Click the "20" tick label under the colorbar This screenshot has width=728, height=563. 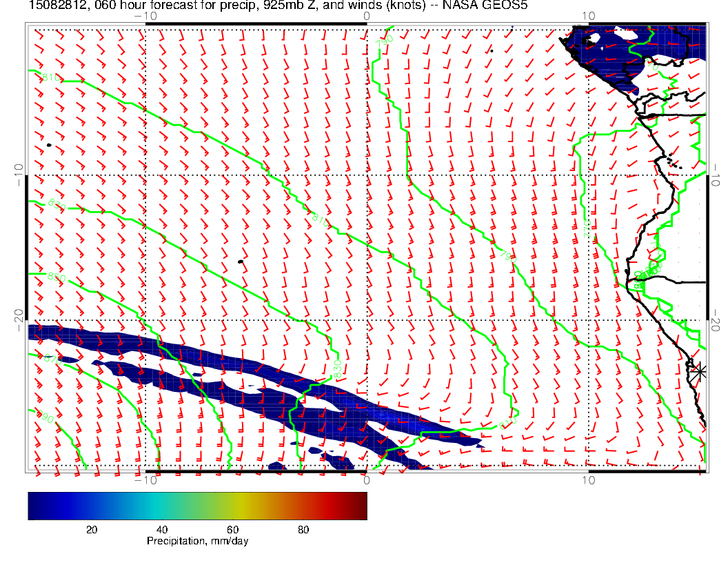coord(92,529)
